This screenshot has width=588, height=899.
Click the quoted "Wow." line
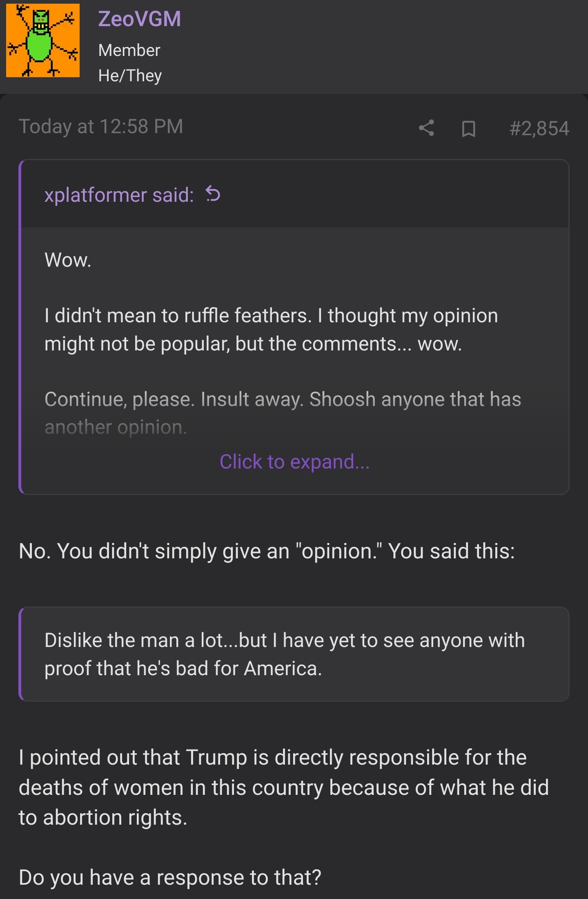[x=68, y=260]
